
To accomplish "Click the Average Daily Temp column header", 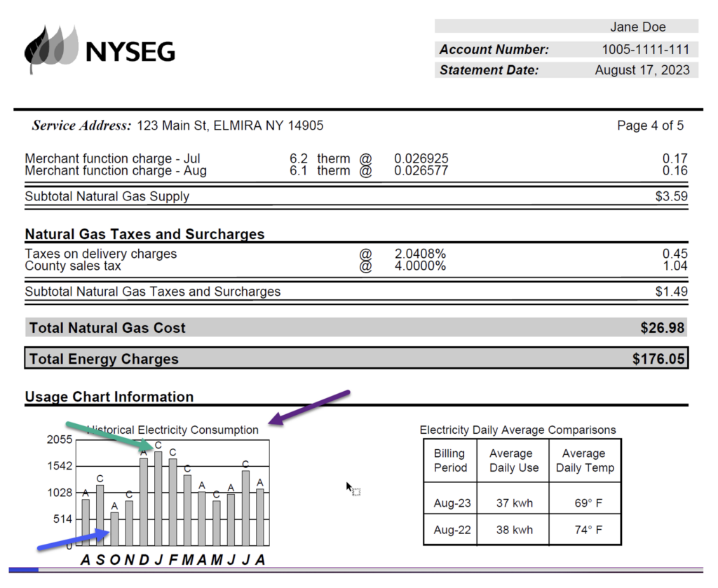I will [585, 460].
